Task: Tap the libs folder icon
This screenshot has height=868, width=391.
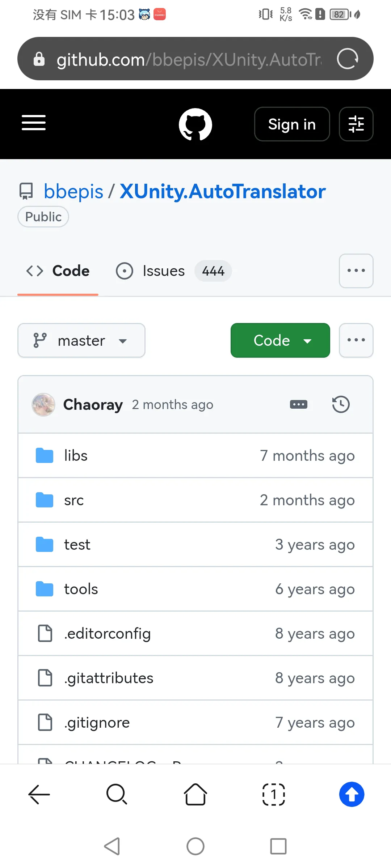Action: (x=45, y=456)
